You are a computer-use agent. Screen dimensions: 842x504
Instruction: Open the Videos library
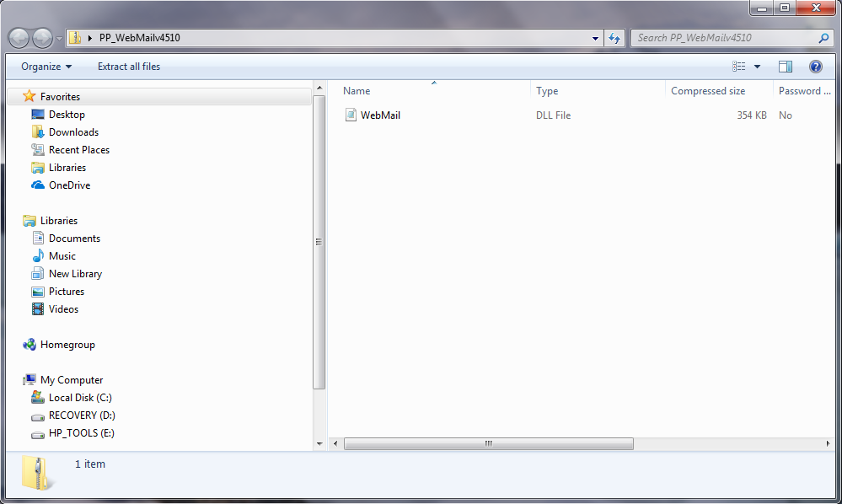click(x=63, y=309)
